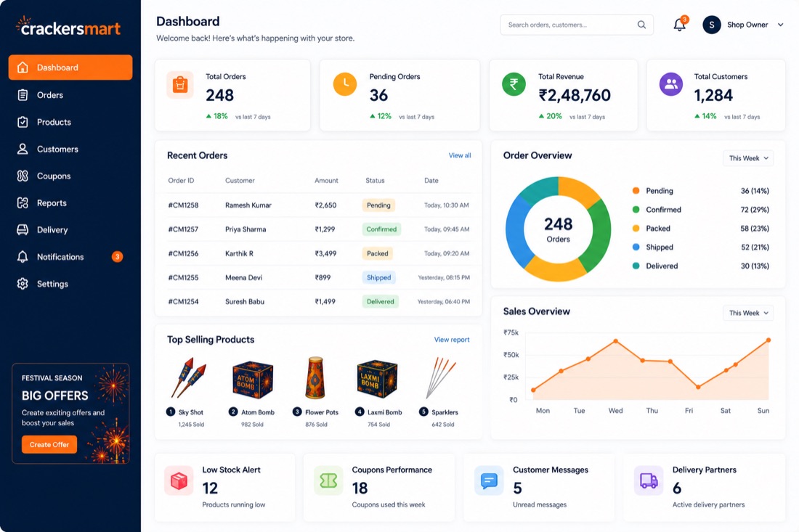Open Order Overview This Week dropdown

click(748, 158)
